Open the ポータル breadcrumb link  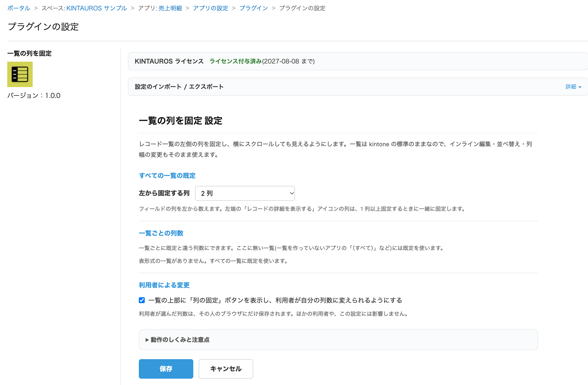coord(19,8)
